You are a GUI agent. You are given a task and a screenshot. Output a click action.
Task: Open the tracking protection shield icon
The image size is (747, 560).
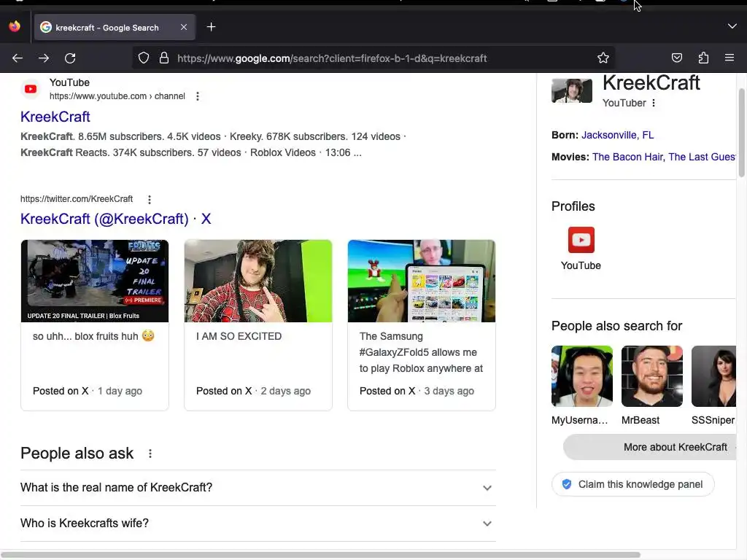click(144, 58)
